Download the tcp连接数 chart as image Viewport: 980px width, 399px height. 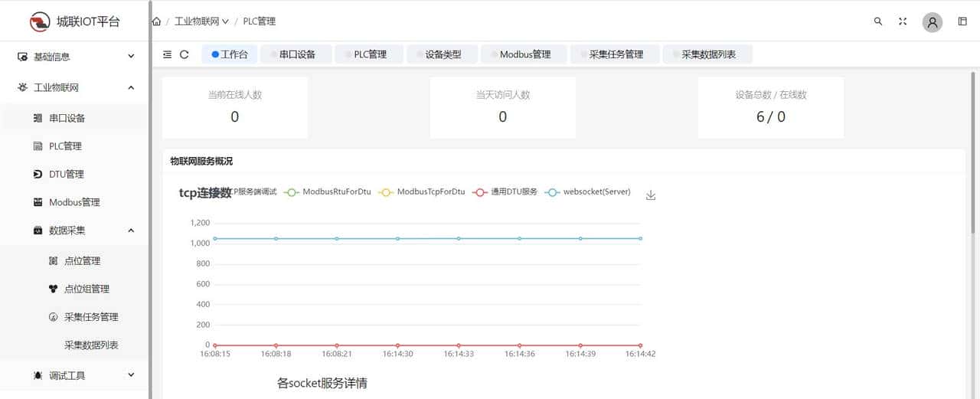pyautogui.click(x=651, y=195)
